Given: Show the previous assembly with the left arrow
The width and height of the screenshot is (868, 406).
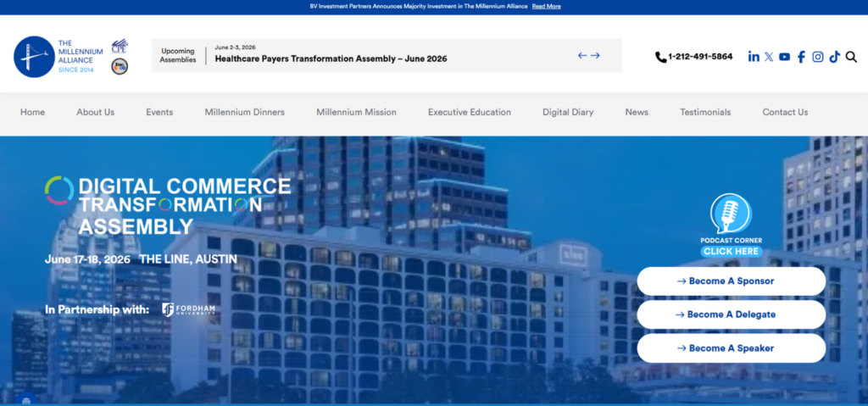Looking at the screenshot, I should (x=582, y=55).
